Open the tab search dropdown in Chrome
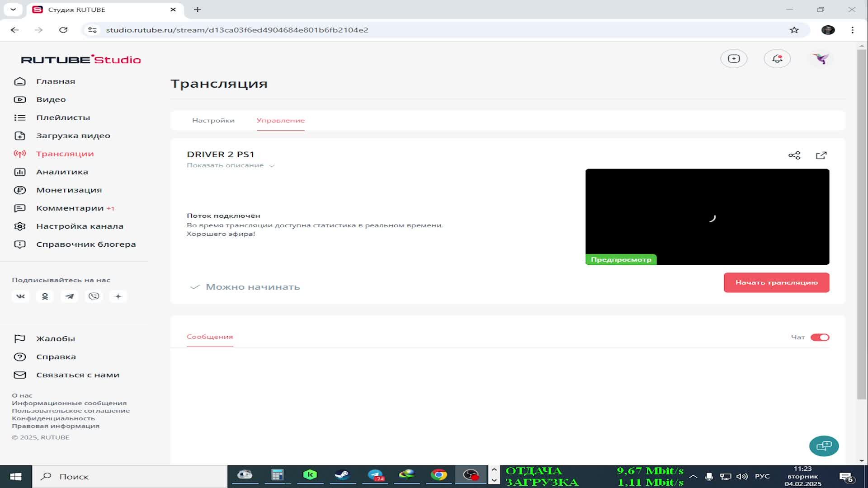Image resolution: width=868 pixels, height=488 pixels. tap(13, 9)
